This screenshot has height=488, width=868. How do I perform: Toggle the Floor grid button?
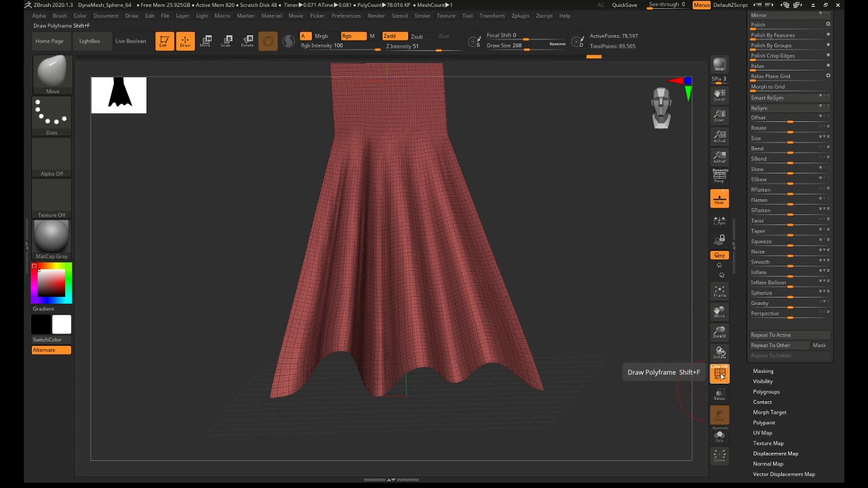719,199
